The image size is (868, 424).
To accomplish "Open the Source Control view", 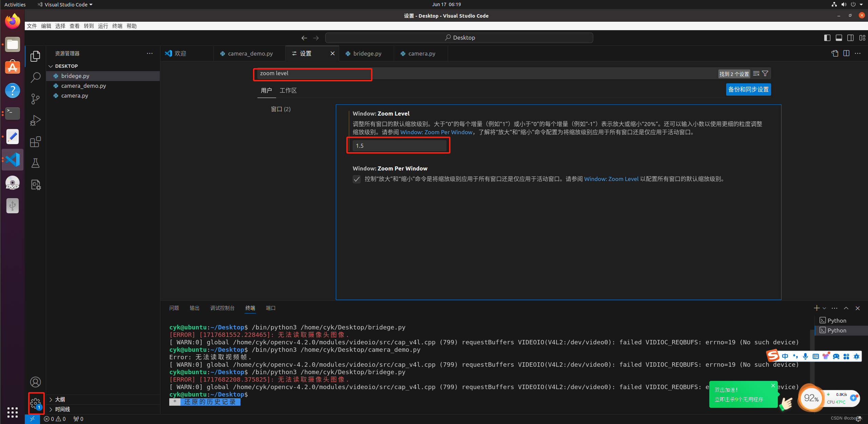I will point(35,99).
